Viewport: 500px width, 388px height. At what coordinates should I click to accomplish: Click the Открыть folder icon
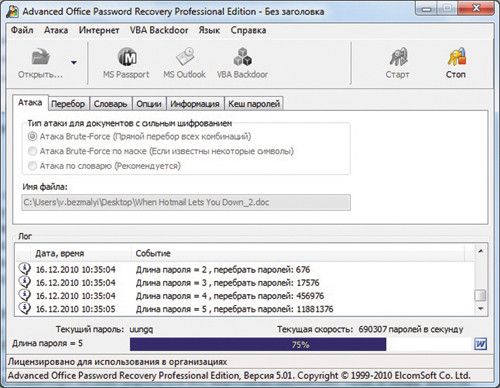click(x=41, y=57)
